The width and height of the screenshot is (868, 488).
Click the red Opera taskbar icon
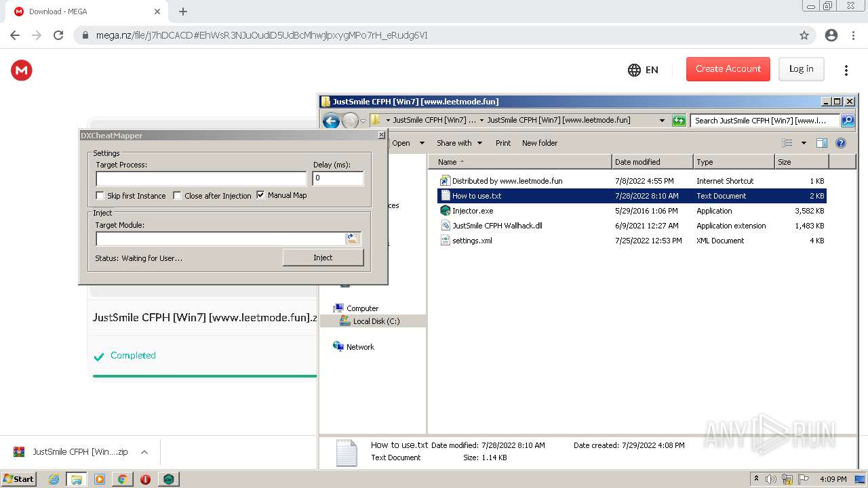(x=145, y=479)
